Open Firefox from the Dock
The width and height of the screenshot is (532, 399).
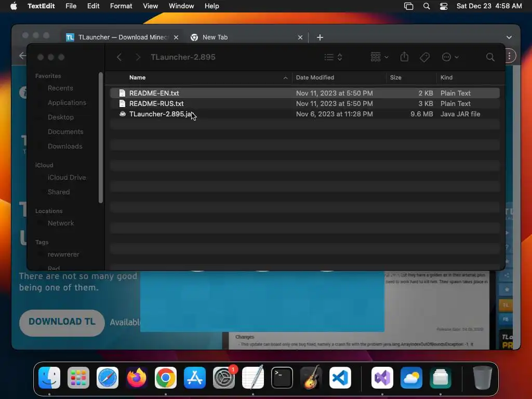click(x=137, y=378)
